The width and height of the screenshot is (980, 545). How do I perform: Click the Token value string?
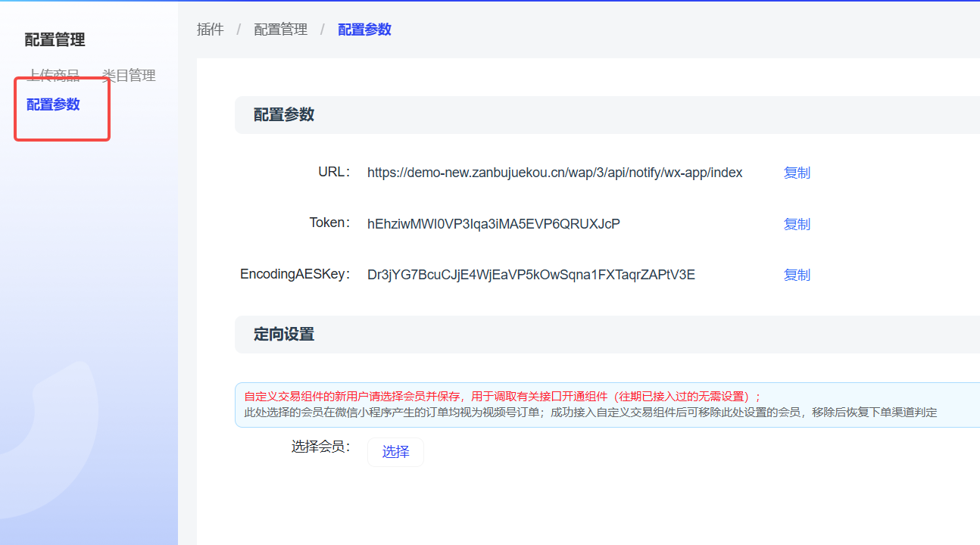point(493,224)
